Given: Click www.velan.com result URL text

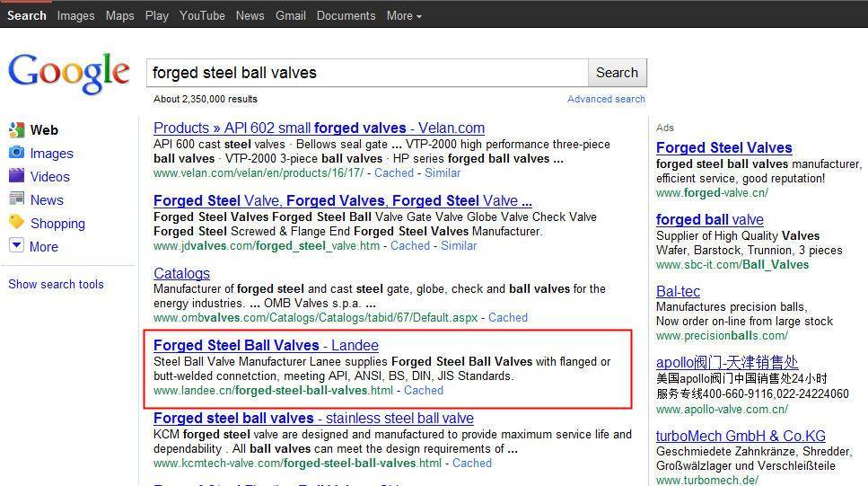Looking at the screenshot, I should [259, 172].
